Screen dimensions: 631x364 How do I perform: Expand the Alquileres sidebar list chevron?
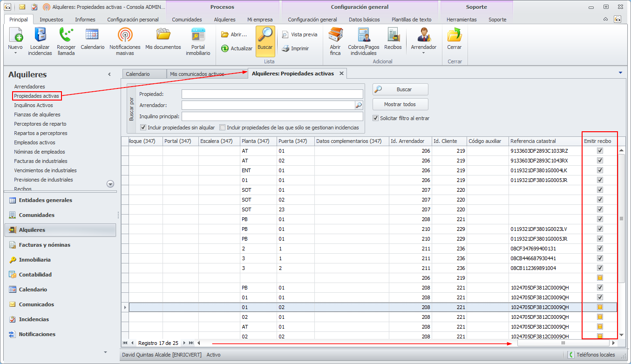click(x=110, y=184)
